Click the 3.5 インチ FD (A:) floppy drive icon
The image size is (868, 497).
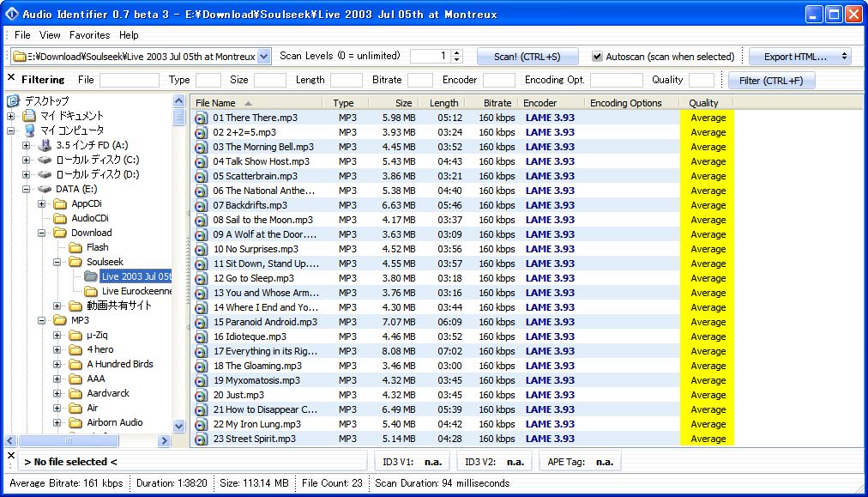(x=45, y=145)
